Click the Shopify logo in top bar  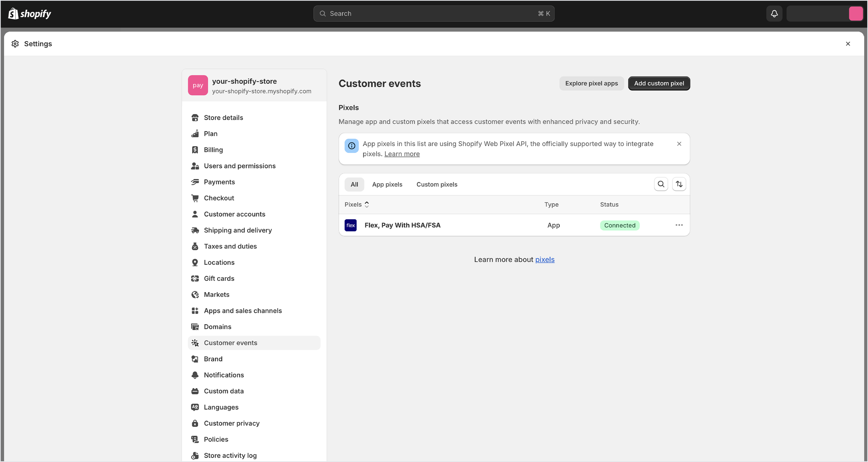click(x=30, y=14)
